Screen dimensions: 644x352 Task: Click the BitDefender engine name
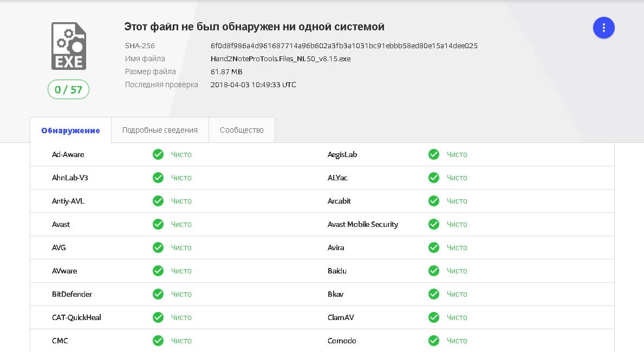click(72, 294)
